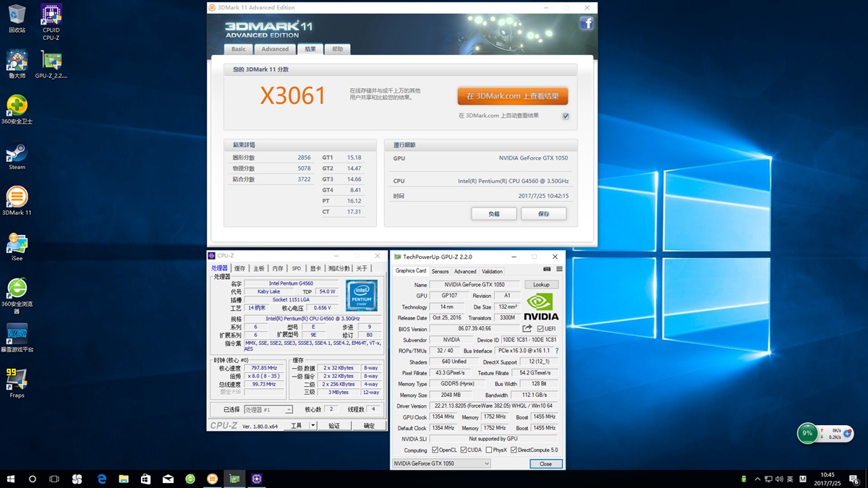Open the Steam desktop shortcut

coord(17,154)
